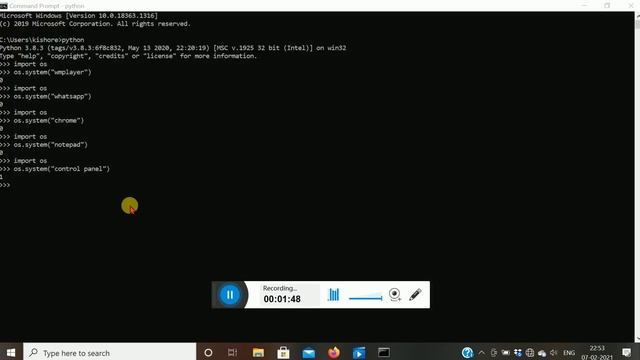The image size is (640, 360).
Task: Open Dropbox tray icon
Action: (x=518, y=353)
